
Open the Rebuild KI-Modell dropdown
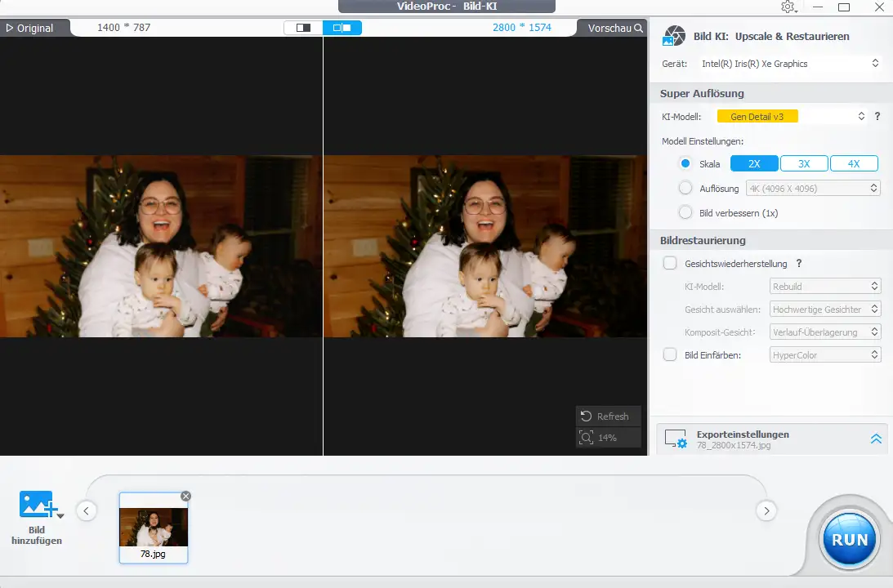(824, 287)
